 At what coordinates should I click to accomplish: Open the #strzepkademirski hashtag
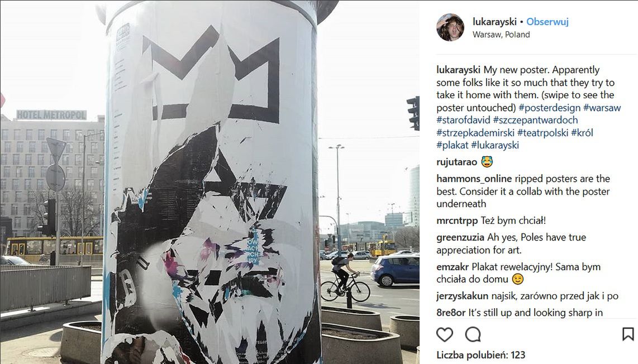click(475, 132)
